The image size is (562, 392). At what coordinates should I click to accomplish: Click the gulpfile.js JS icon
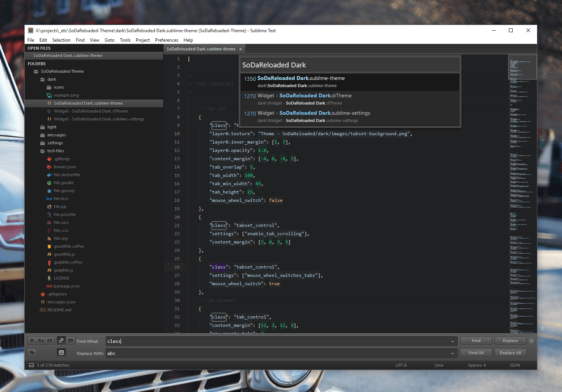pos(49,270)
